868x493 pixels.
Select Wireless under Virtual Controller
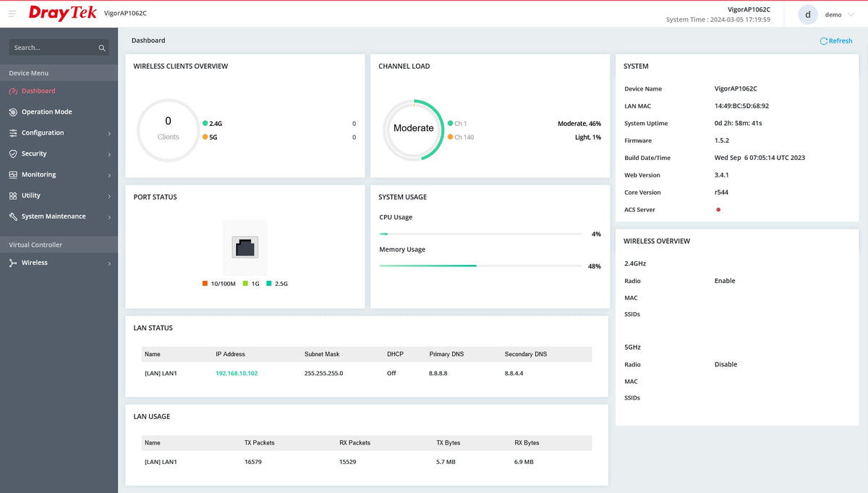(35, 263)
